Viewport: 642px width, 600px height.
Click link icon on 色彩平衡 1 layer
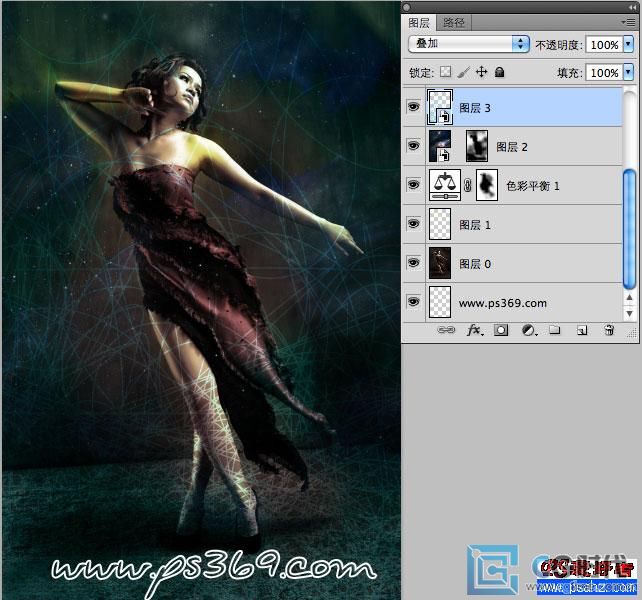point(468,185)
